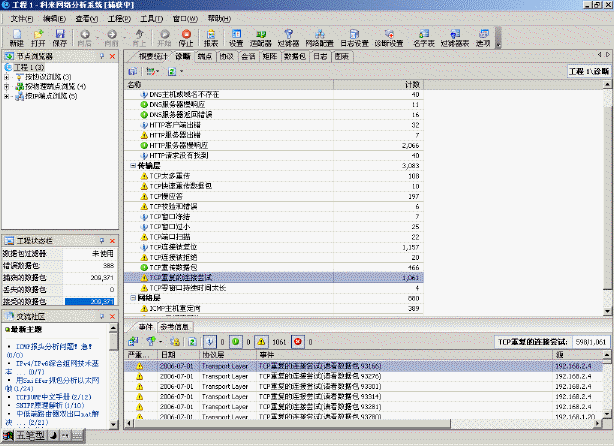Select the TCP连接被重置 row
Screen dimensions: 614x446
tap(273, 247)
